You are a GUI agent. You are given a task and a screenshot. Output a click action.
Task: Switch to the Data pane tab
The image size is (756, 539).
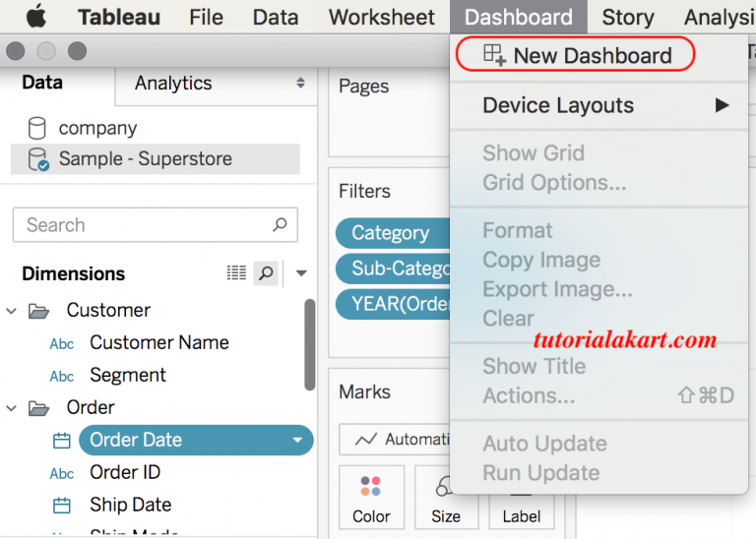(x=42, y=83)
